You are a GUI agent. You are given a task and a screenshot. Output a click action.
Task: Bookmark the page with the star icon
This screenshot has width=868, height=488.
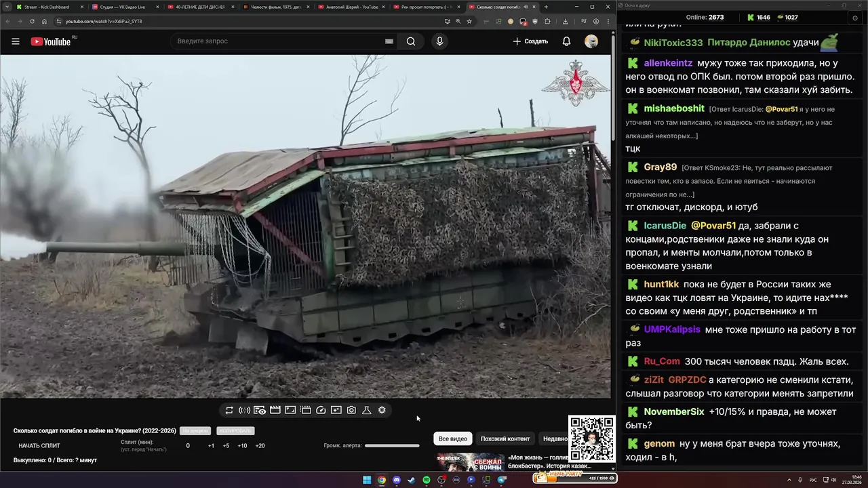(x=469, y=21)
